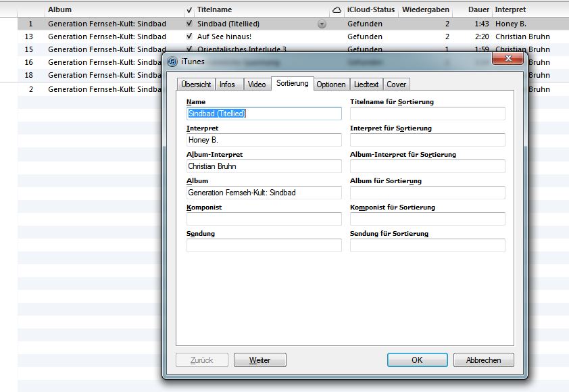This screenshot has width=569, height=392.
Task: Toggle checkbox for Orientalisches Interlude 3
Action: [189, 49]
